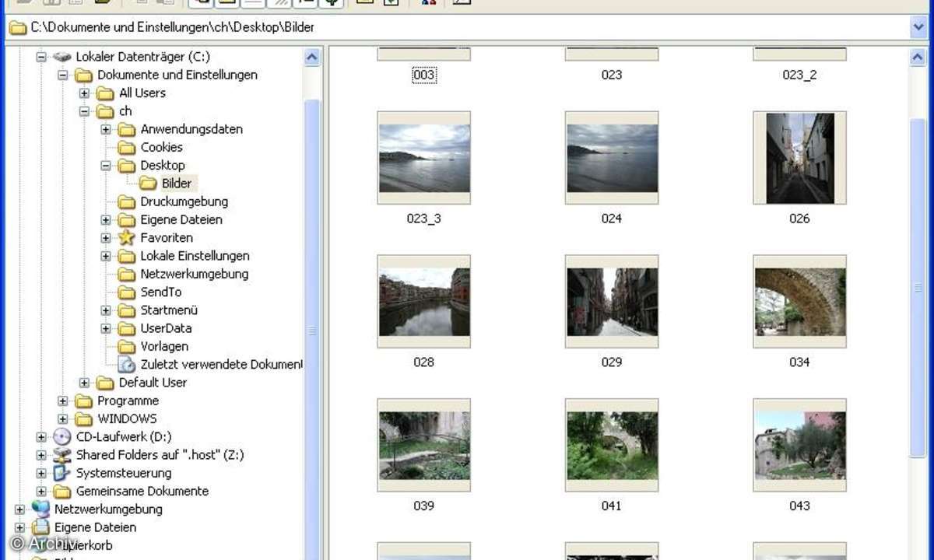Image resolution: width=934 pixels, height=560 pixels.
Task: Expand the UserData folder
Action: (x=107, y=328)
